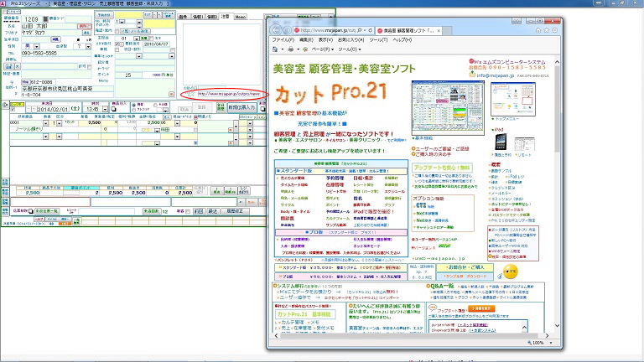Toggle the 許可 checkbox
Viewport: 644px width, 362px height.
coord(89,66)
